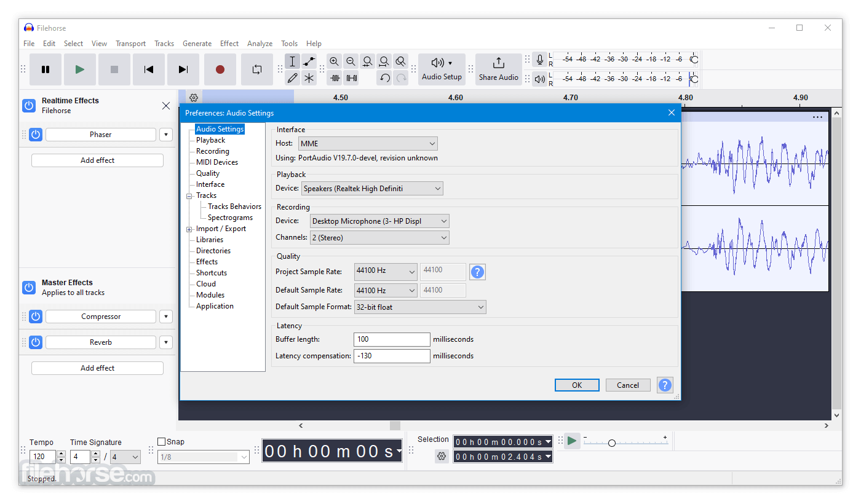The height and width of the screenshot is (504, 861).
Task: Click the Pause transport button
Action: click(x=46, y=69)
